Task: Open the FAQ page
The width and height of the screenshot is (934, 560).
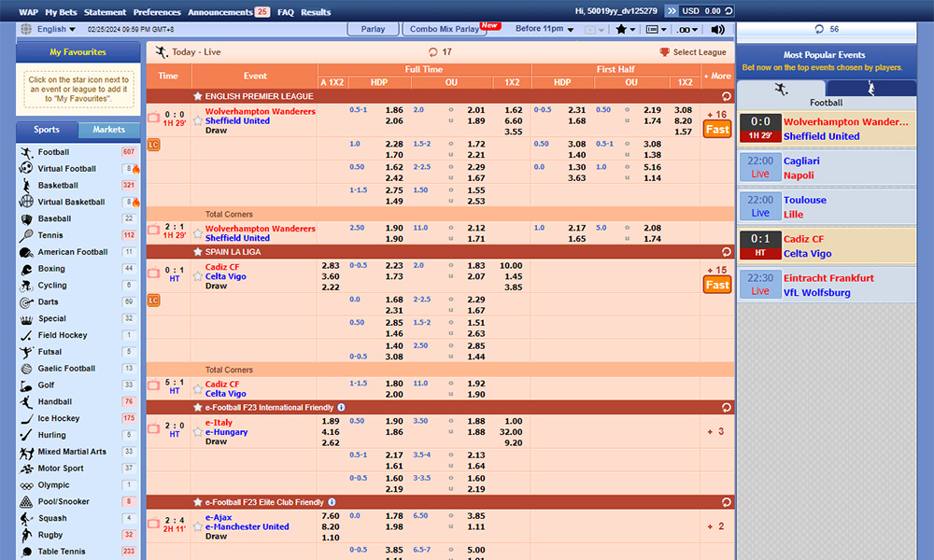Action: click(285, 12)
